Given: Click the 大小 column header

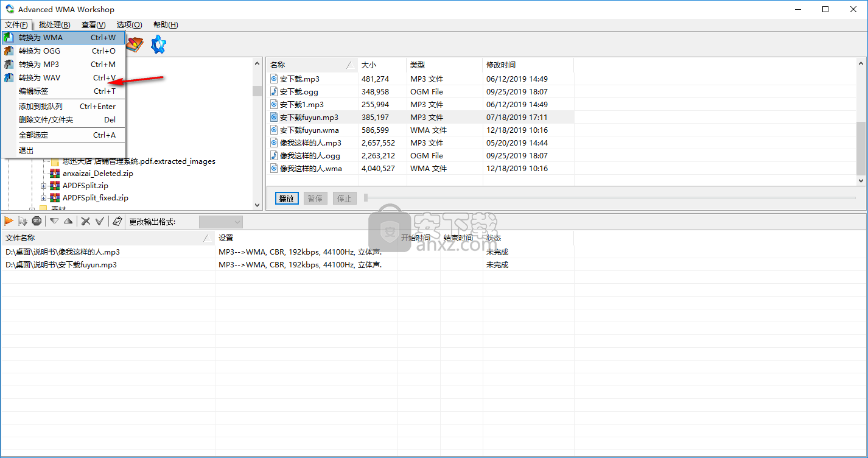Looking at the screenshot, I should 382,65.
